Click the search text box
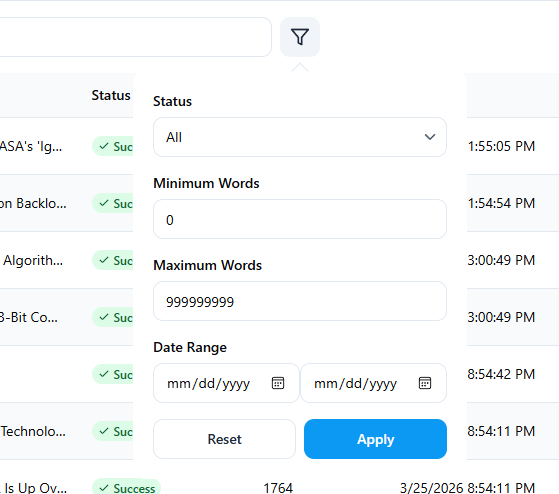Screen dimensions: 559x494 pyautogui.click(x=135, y=37)
